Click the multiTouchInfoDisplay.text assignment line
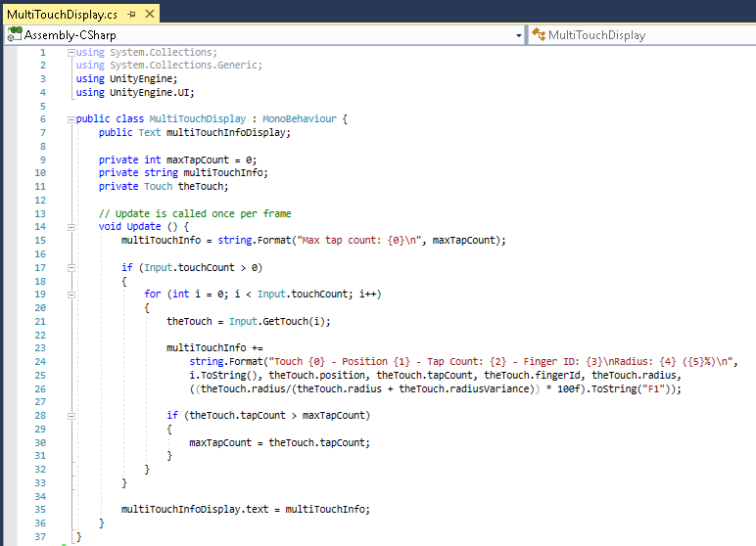 click(x=245, y=509)
